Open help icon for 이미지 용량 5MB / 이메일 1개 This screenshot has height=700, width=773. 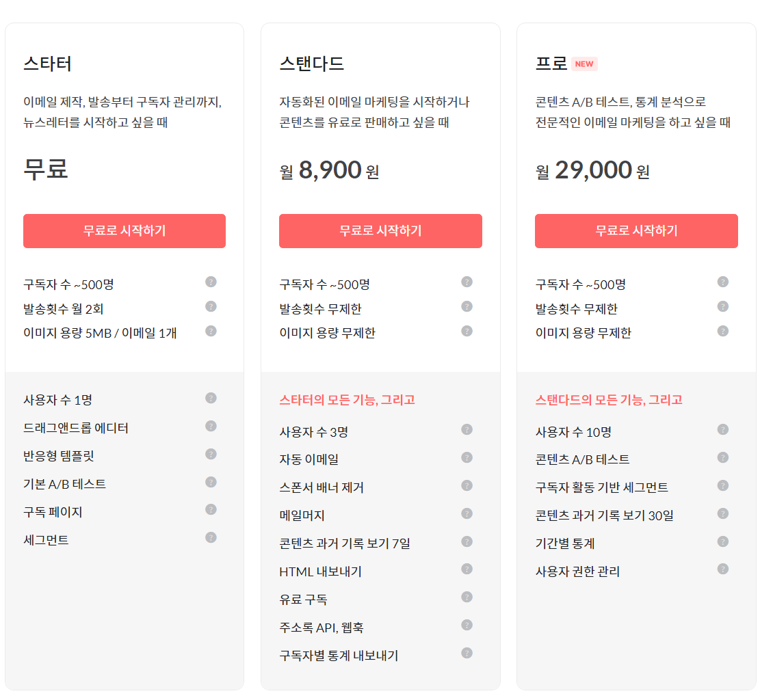pos(211,331)
